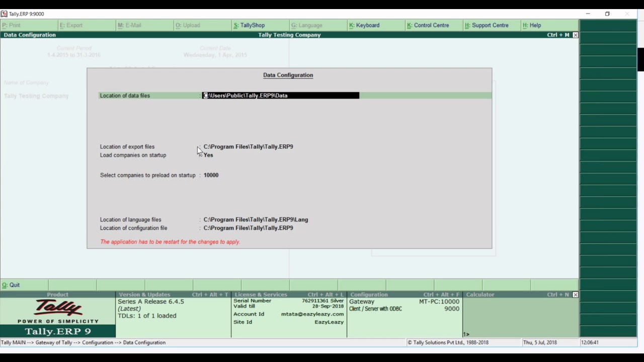Select the preload companies value 10000
Screen dimensions: 644x362
pyautogui.click(x=211, y=175)
